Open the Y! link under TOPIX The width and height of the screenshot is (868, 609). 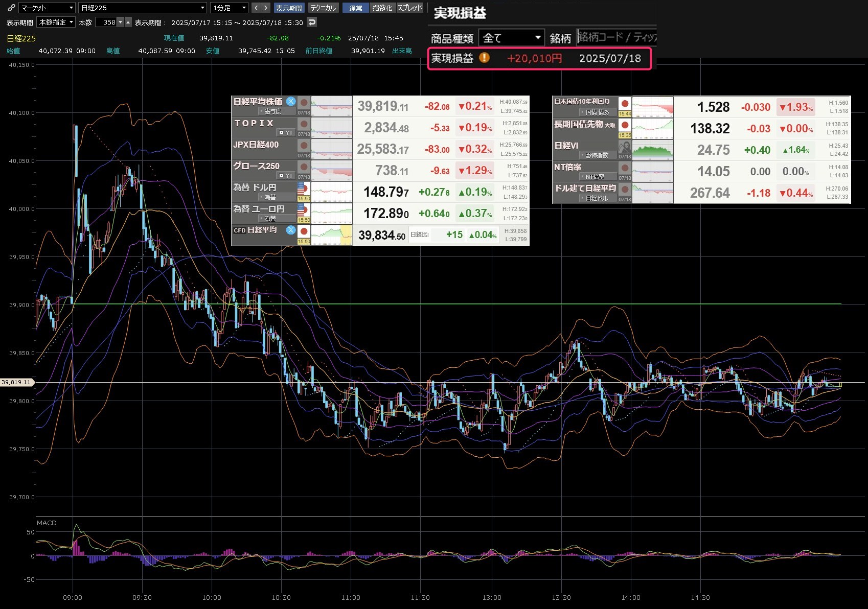[286, 132]
